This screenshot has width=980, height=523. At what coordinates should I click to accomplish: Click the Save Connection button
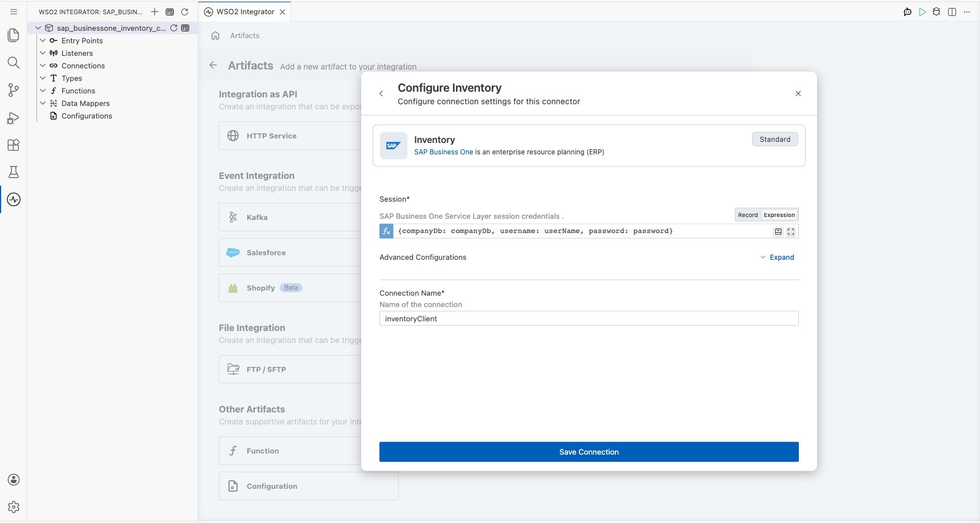tap(589, 452)
